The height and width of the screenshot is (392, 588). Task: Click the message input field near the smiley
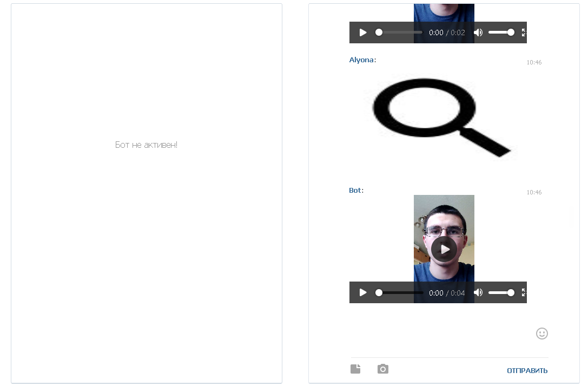(x=449, y=333)
